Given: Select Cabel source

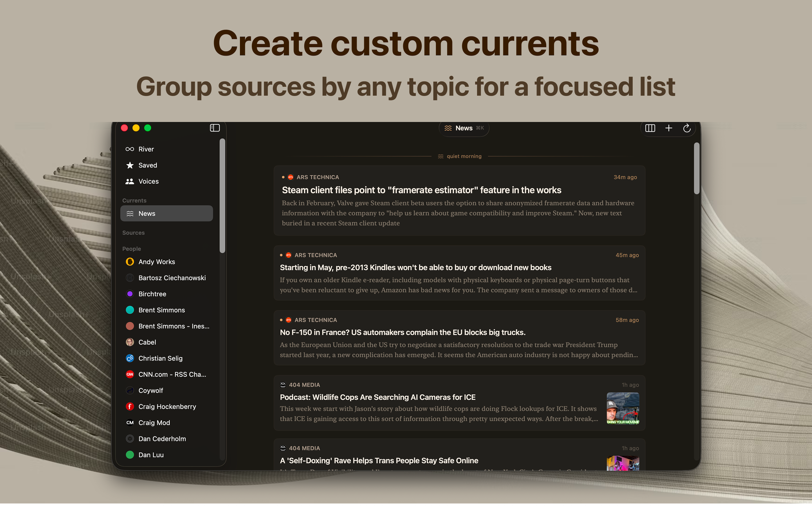Looking at the screenshot, I should pos(166,342).
